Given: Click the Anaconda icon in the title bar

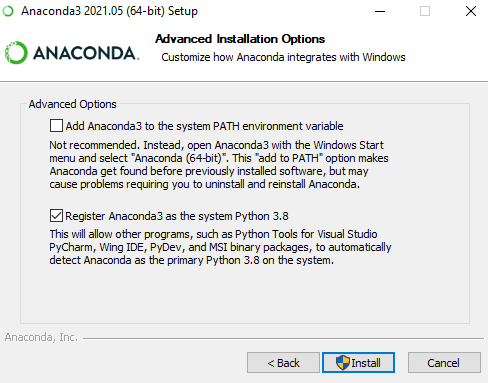Looking at the screenshot, I should tap(8, 11).
